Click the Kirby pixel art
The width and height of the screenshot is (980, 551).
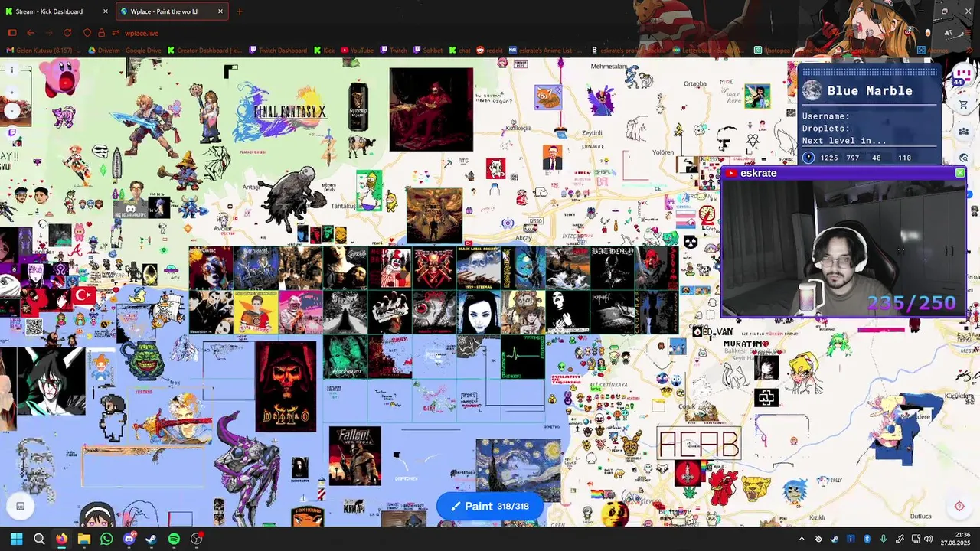coord(60,79)
